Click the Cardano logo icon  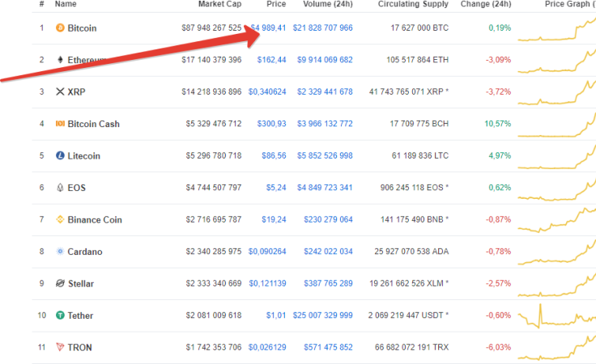point(60,252)
